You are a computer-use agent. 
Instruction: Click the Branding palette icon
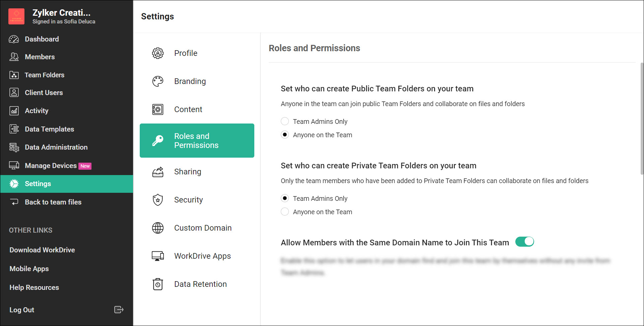[158, 81]
